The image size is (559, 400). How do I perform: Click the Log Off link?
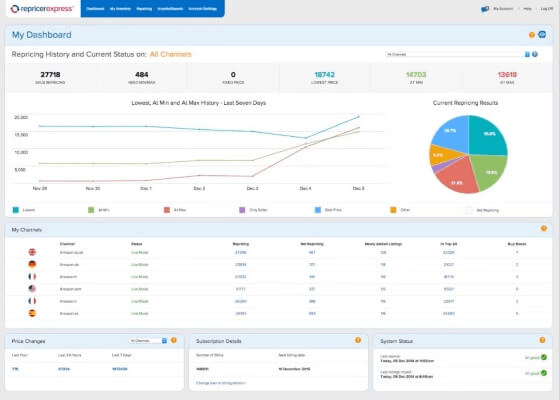tap(547, 9)
